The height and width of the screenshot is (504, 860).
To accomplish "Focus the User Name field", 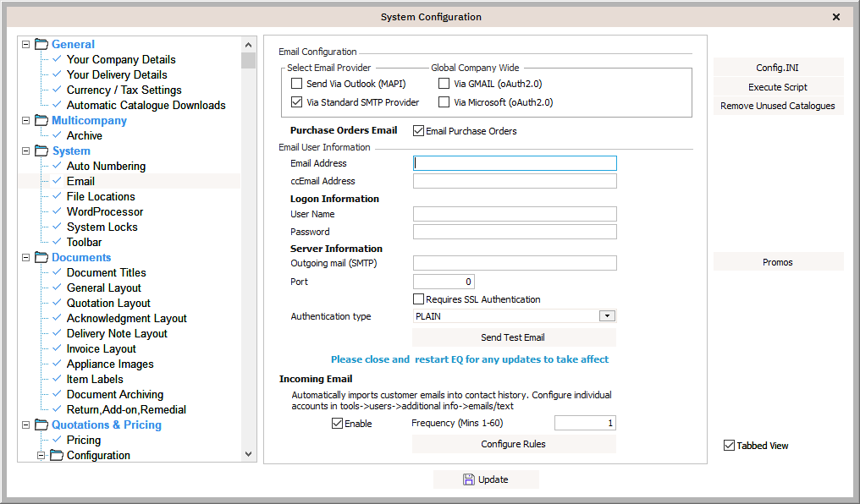I will [515, 214].
